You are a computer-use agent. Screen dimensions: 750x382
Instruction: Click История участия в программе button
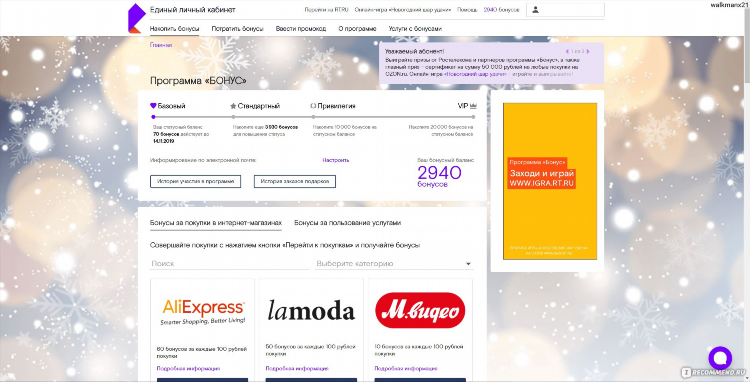[x=195, y=182]
